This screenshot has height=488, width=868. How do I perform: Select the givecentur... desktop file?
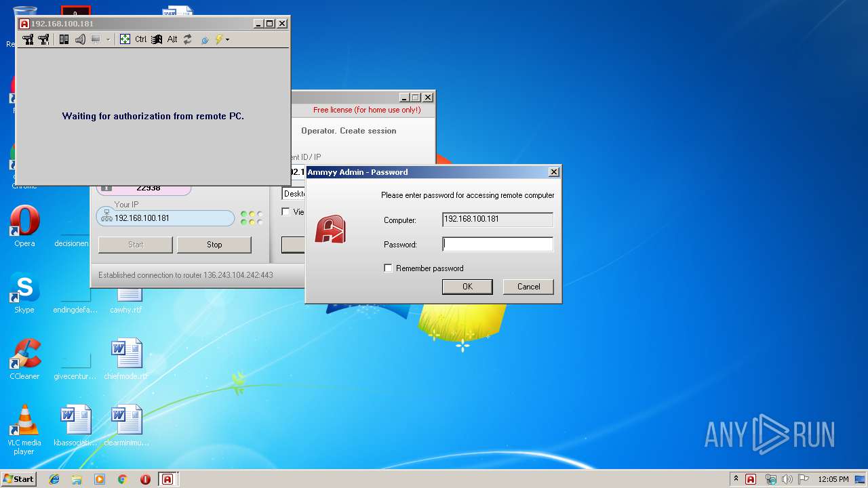(75, 367)
